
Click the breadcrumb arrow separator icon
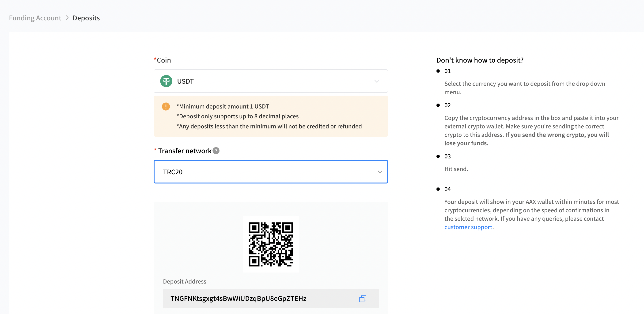67,18
